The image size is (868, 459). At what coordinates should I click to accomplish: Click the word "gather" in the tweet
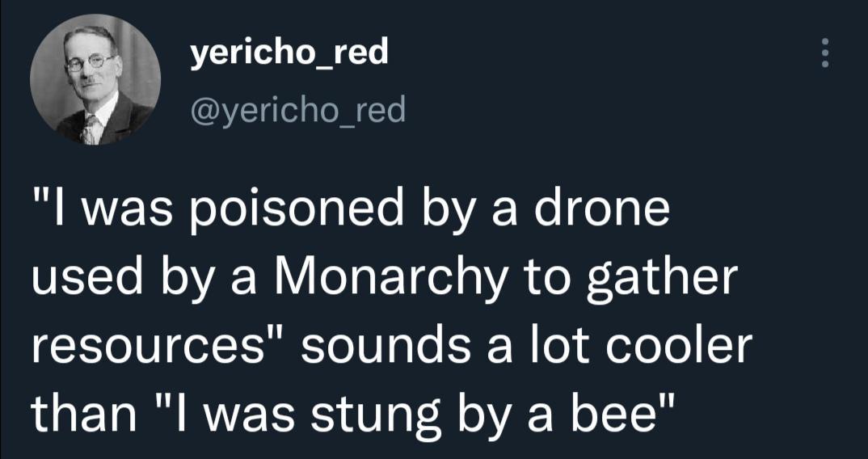pyautogui.click(x=664, y=279)
